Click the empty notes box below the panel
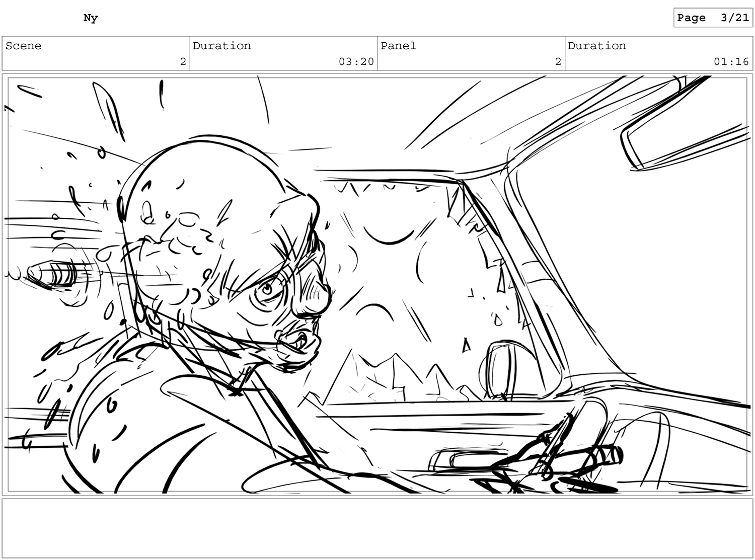The image size is (755, 560). click(377, 527)
